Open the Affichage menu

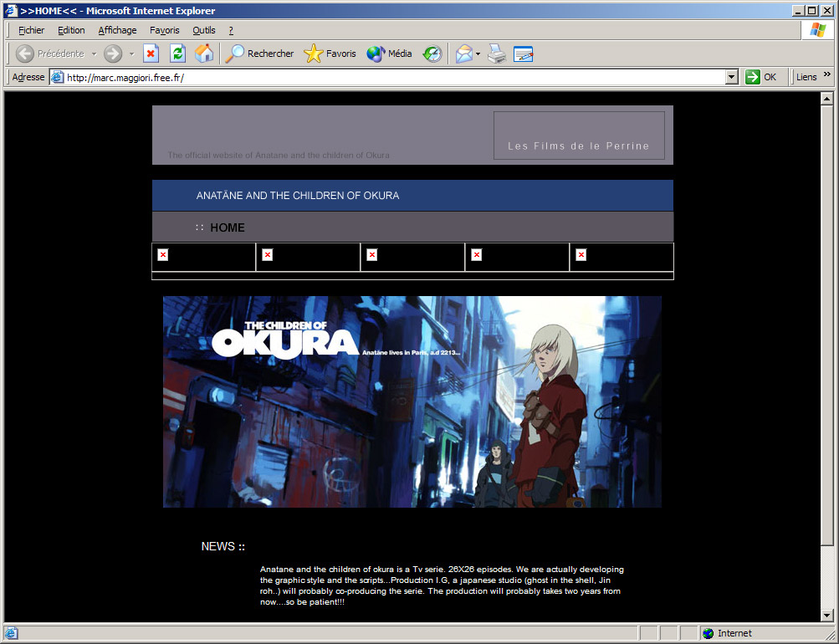(117, 30)
